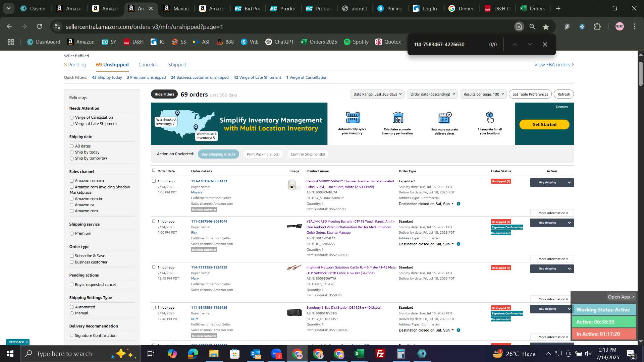Select Verge of Cancellation radio filter

71,118
